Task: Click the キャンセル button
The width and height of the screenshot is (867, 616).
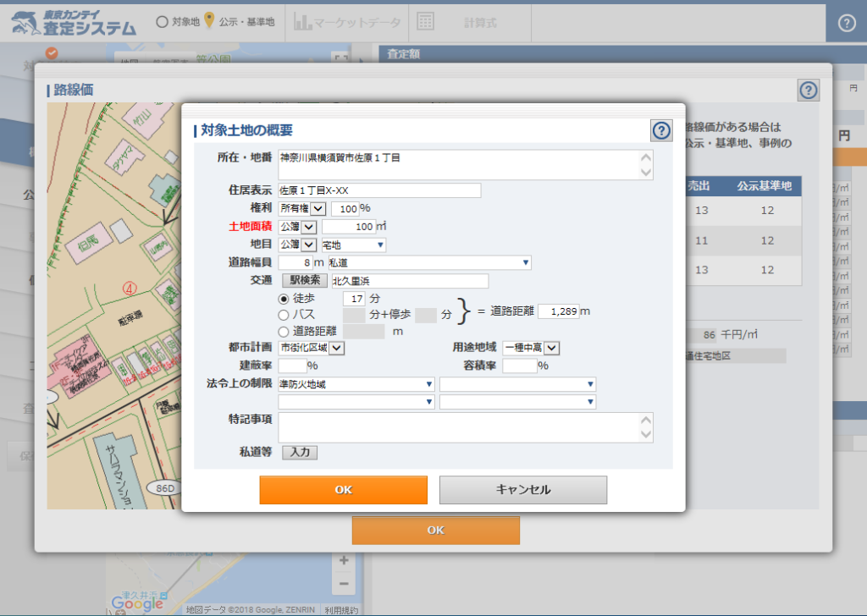Action: 523,489
